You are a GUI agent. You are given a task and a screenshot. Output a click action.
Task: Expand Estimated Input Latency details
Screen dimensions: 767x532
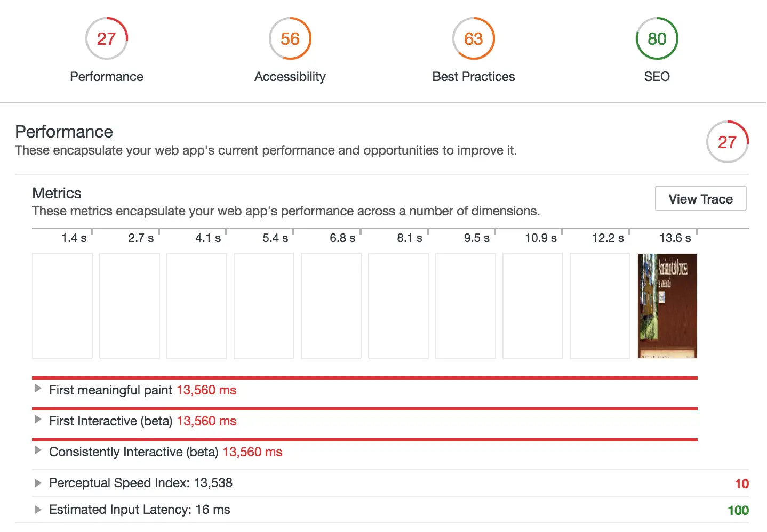(x=38, y=510)
